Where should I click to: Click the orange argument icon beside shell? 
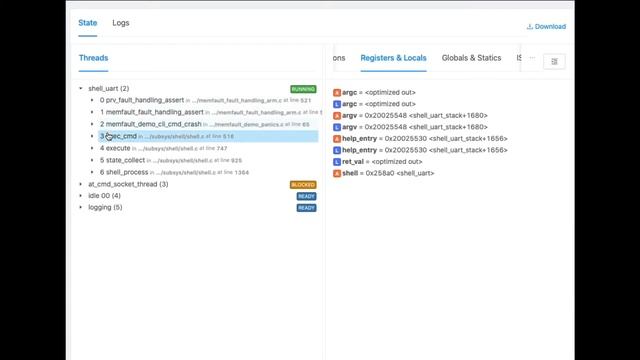coord(337,173)
